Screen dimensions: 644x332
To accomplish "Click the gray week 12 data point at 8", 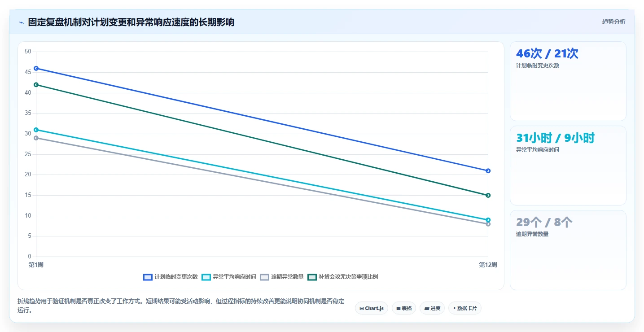I will click(x=488, y=224).
